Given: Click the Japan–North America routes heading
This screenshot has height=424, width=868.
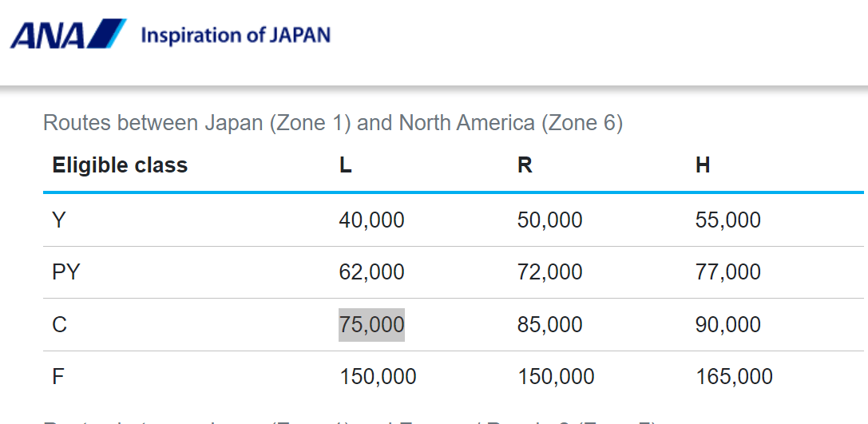Looking at the screenshot, I should click(332, 123).
